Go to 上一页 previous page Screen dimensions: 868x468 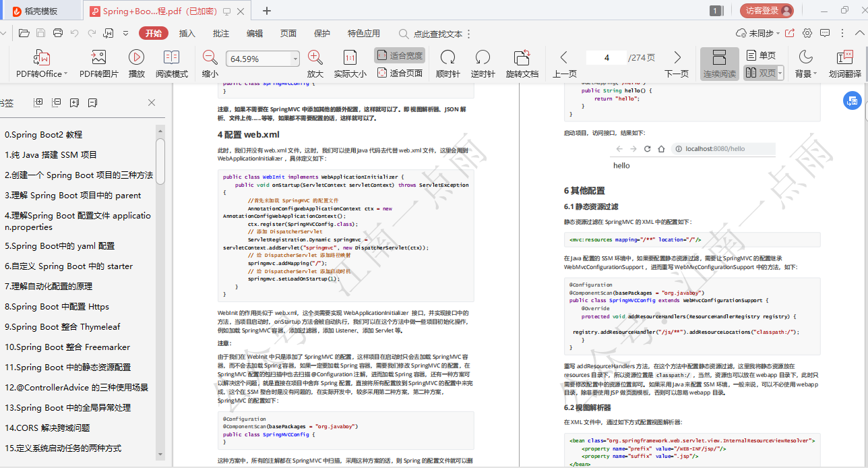tap(565, 64)
